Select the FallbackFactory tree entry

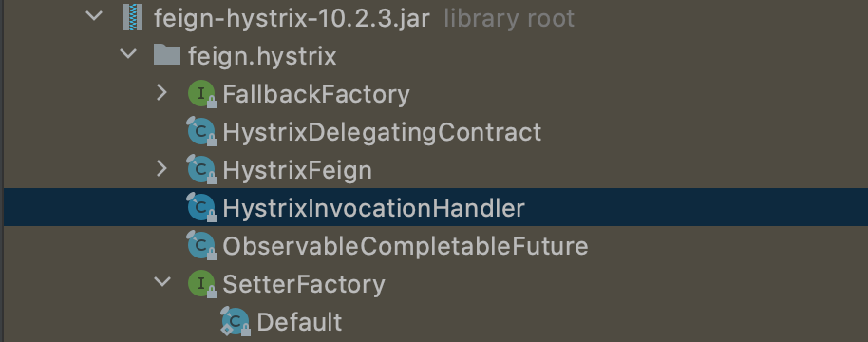pos(316,94)
